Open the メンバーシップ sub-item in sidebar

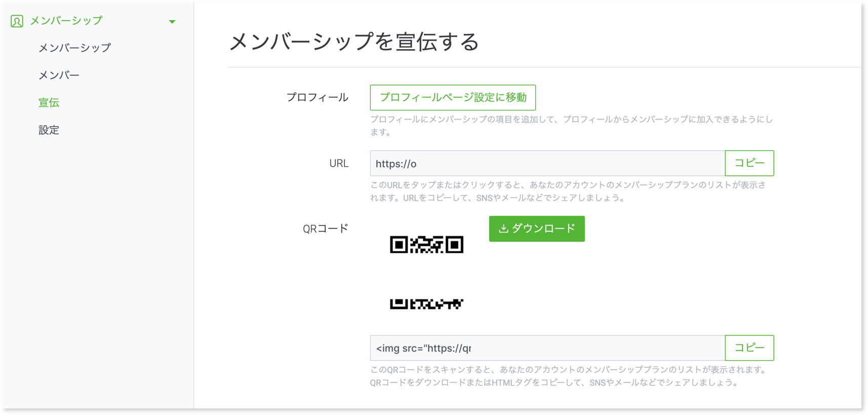coord(74,48)
